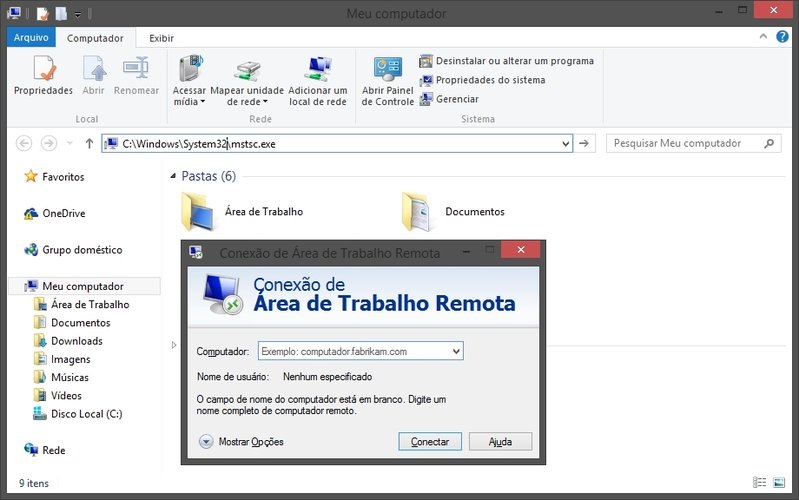The height and width of the screenshot is (500, 799).
Task: Collapse the ribbon with the chevron
Action: [x=763, y=36]
